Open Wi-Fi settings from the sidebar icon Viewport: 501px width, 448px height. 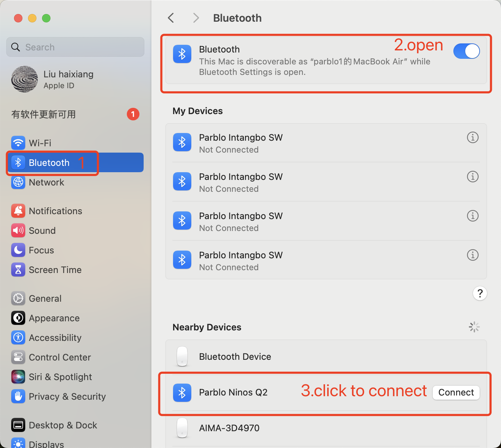[18, 143]
